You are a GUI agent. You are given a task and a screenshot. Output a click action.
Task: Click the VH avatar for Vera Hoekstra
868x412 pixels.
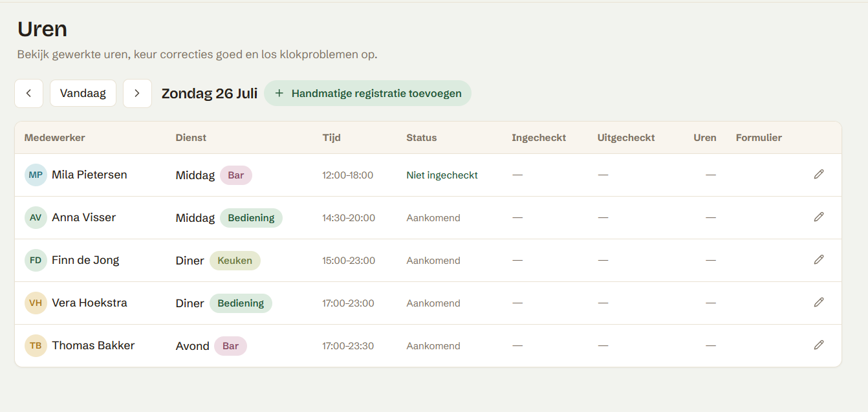(36, 303)
